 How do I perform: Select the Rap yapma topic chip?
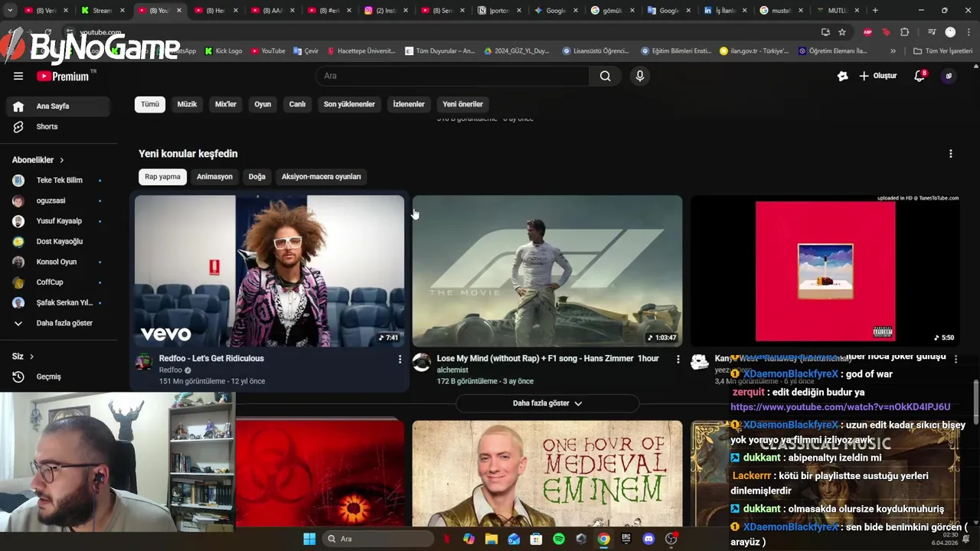[162, 177]
